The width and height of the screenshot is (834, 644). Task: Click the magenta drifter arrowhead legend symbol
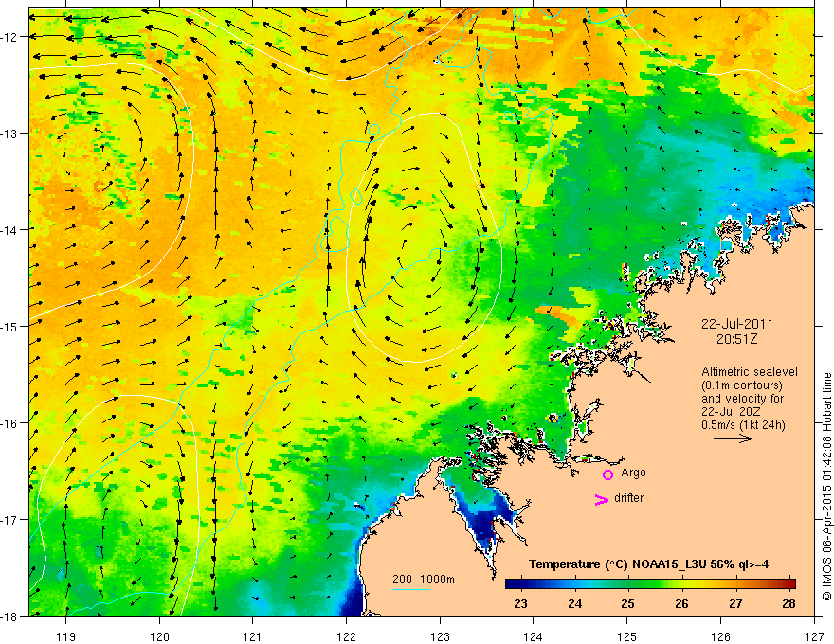pos(602,500)
